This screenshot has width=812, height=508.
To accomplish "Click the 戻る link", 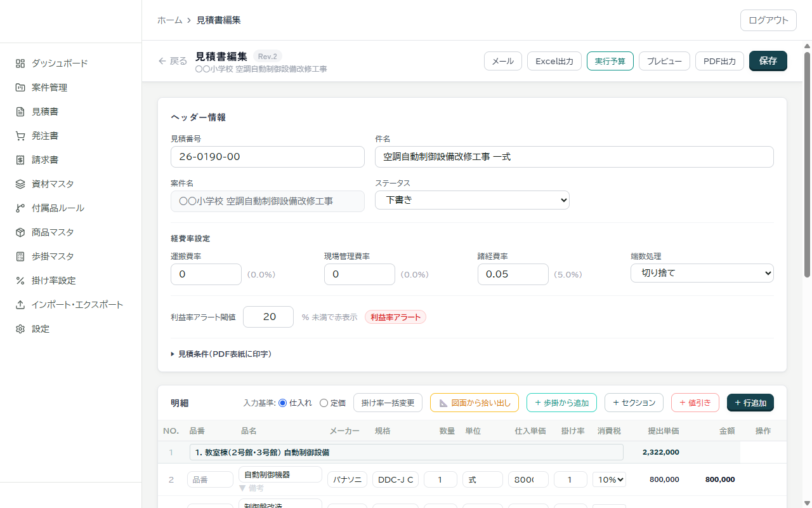I will click(173, 61).
